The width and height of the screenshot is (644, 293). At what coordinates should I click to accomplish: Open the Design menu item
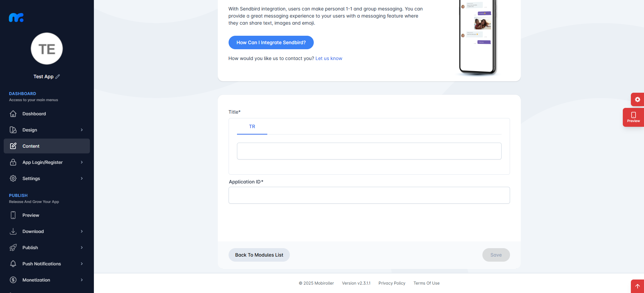(x=47, y=130)
